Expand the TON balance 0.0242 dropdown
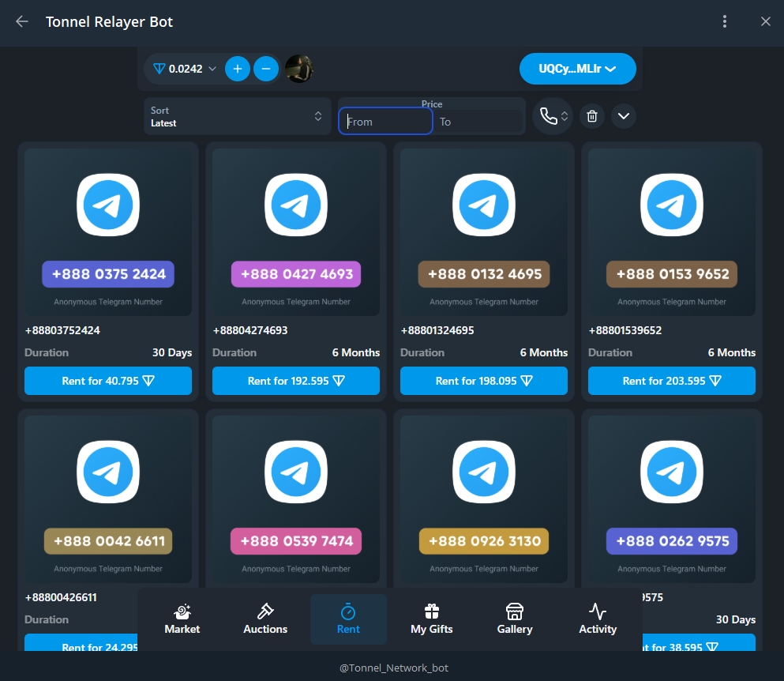784x681 pixels. [184, 69]
